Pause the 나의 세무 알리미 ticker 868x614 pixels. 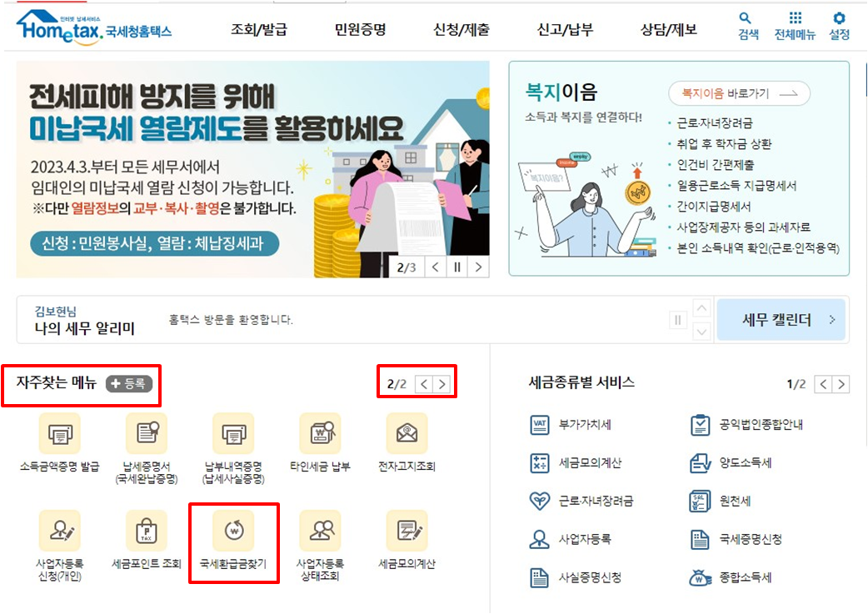678,319
